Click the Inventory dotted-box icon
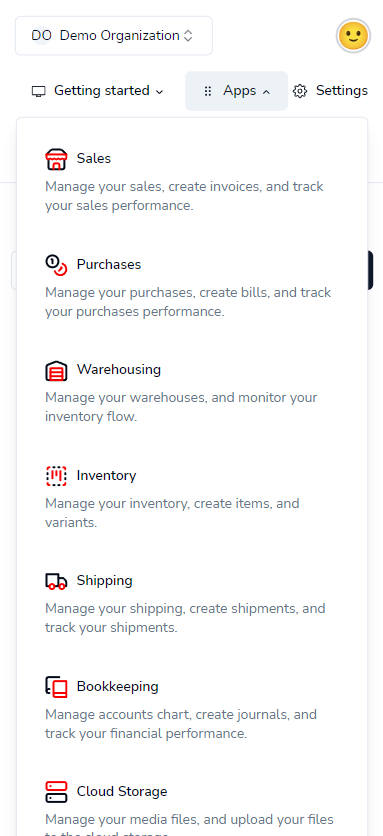 click(x=56, y=476)
